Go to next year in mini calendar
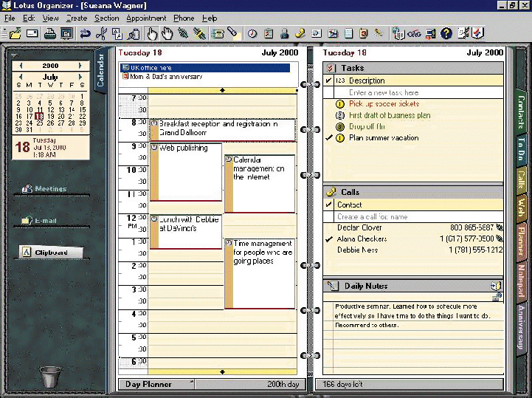Viewport: 532px width, 398px height. [80, 66]
